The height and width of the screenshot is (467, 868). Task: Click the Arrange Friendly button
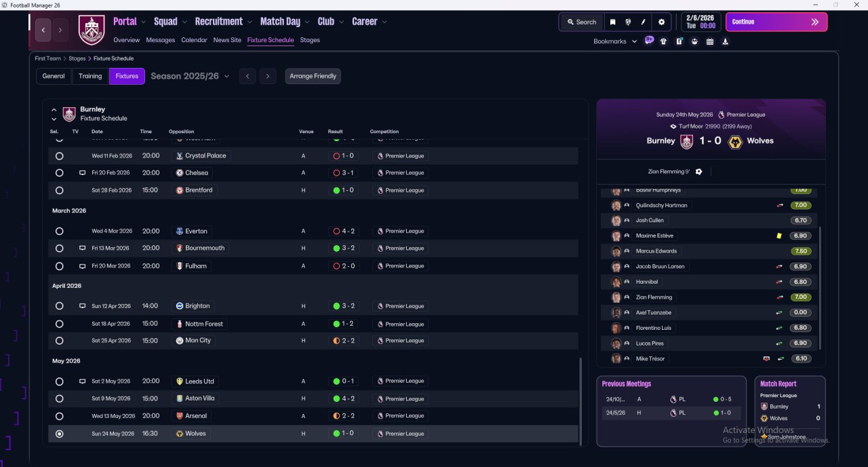[x=313, y=76]
